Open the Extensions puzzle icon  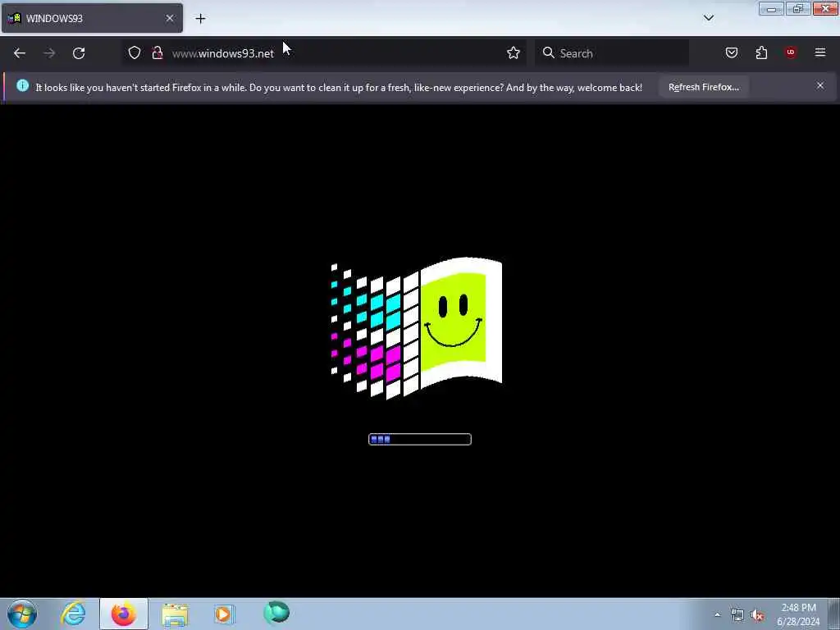tap(761, 52)
